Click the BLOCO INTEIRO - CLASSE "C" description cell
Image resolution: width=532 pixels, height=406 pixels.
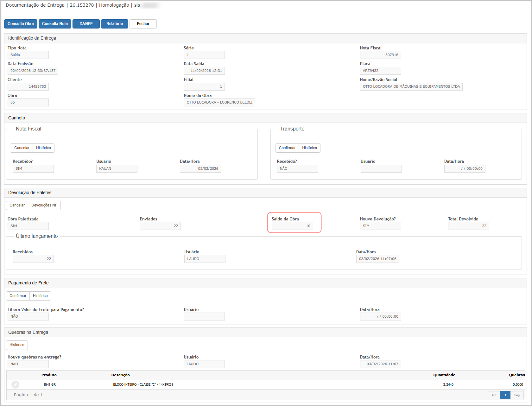click(x=143, y=384)
